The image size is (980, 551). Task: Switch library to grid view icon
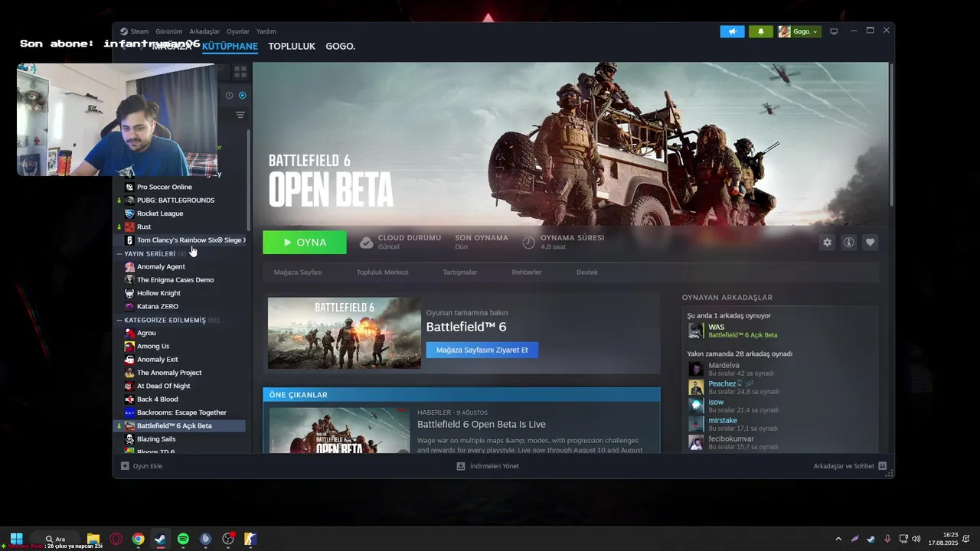(x=240, y=71)
